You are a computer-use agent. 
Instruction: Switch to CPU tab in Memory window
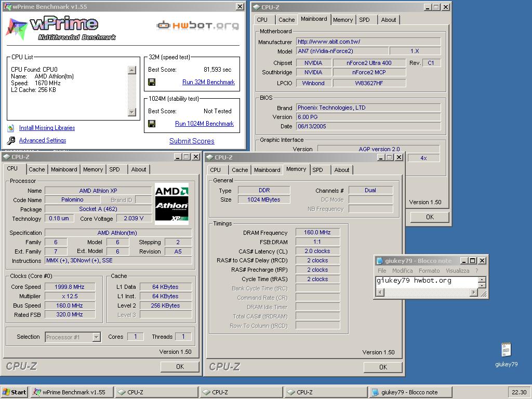[x=215, y=170]
